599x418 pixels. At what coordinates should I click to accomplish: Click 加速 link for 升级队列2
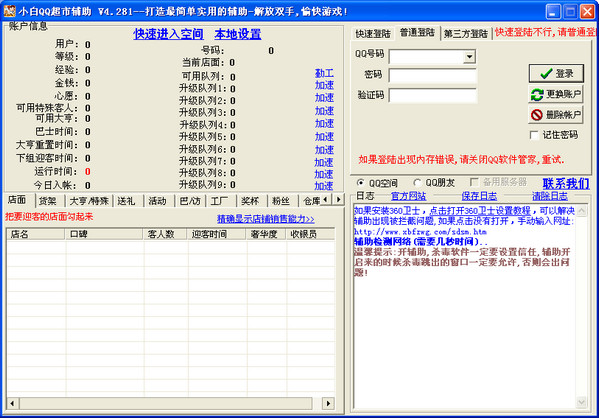pos(324,98)
